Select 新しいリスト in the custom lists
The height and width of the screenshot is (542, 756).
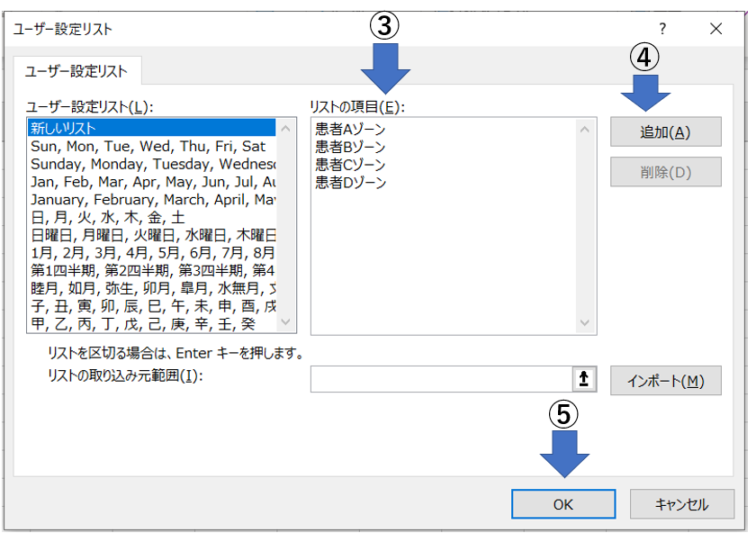coord(151,128)
